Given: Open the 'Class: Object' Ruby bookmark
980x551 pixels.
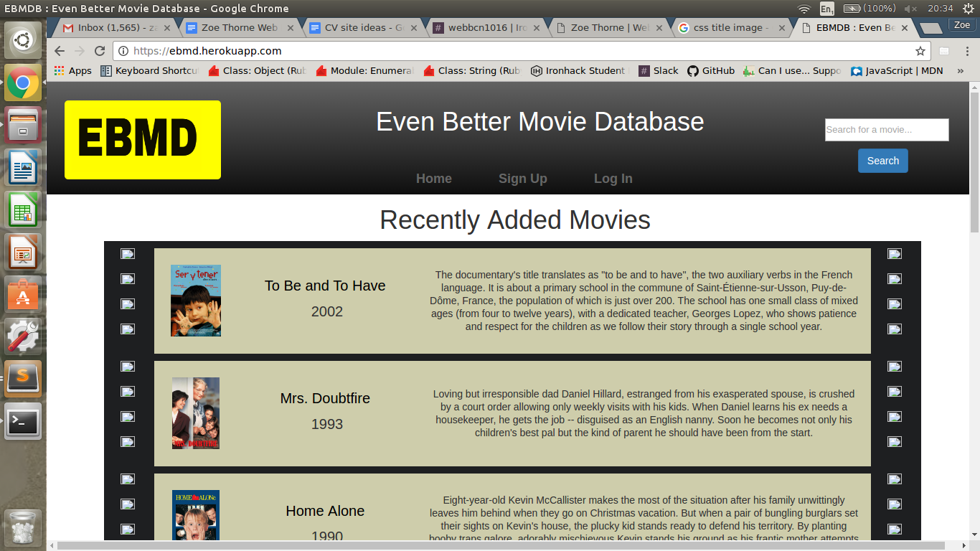Looking at the screenshot, I should (x=257, y=70).
